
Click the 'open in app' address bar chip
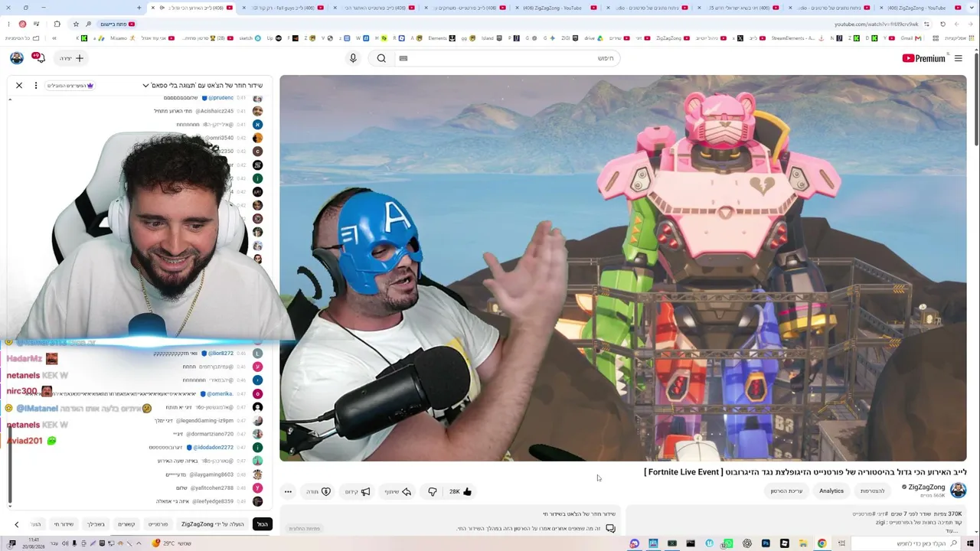click(x=116, y=24)
